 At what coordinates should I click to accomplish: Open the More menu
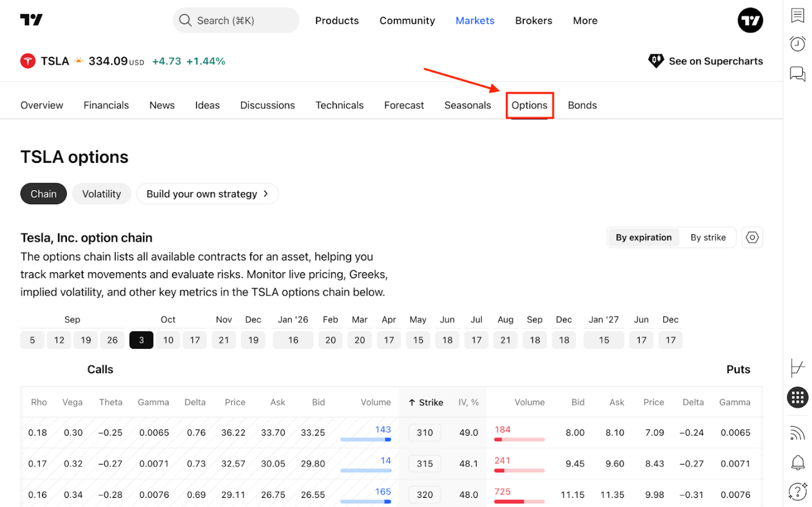click(x=585, y=20)
